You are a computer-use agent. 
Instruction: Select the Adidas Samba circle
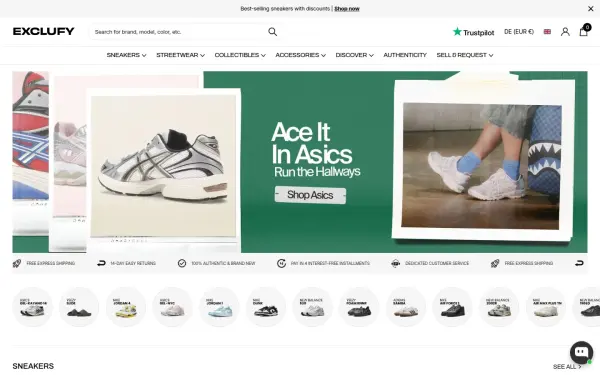coord(406,307)
